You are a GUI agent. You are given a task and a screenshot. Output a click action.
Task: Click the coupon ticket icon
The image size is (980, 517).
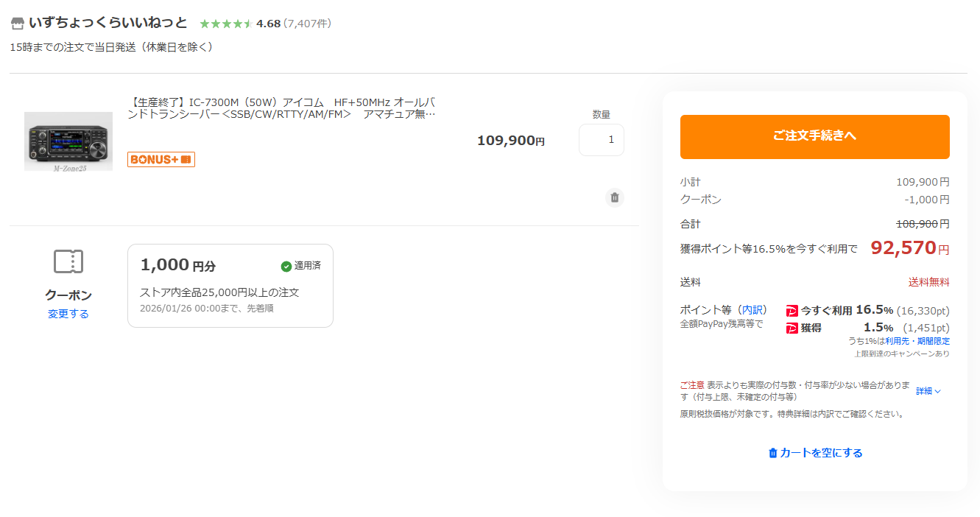click(68, 261)
